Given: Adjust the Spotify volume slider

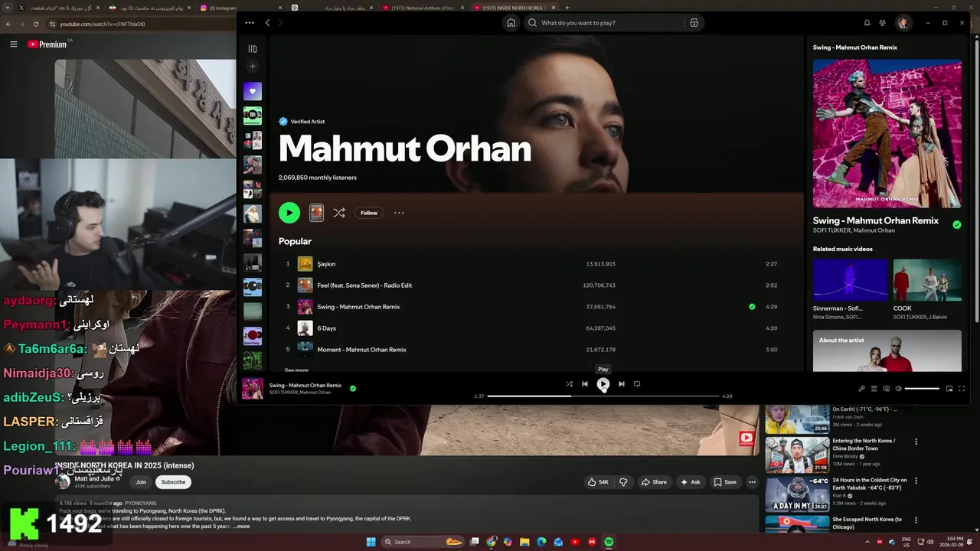Looking at the screenshot, I should (922, 389).
